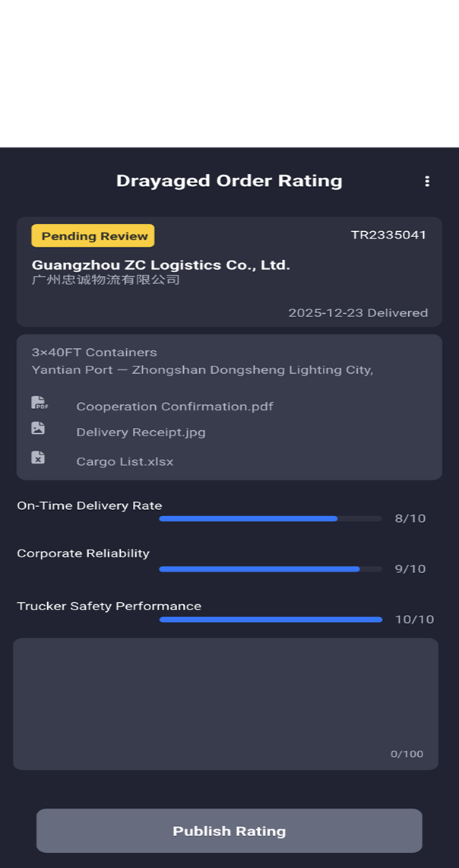This screenshot has height=868, width=459.
Task: Click the 3×40FT Containers label
Action: coord(94,353)
